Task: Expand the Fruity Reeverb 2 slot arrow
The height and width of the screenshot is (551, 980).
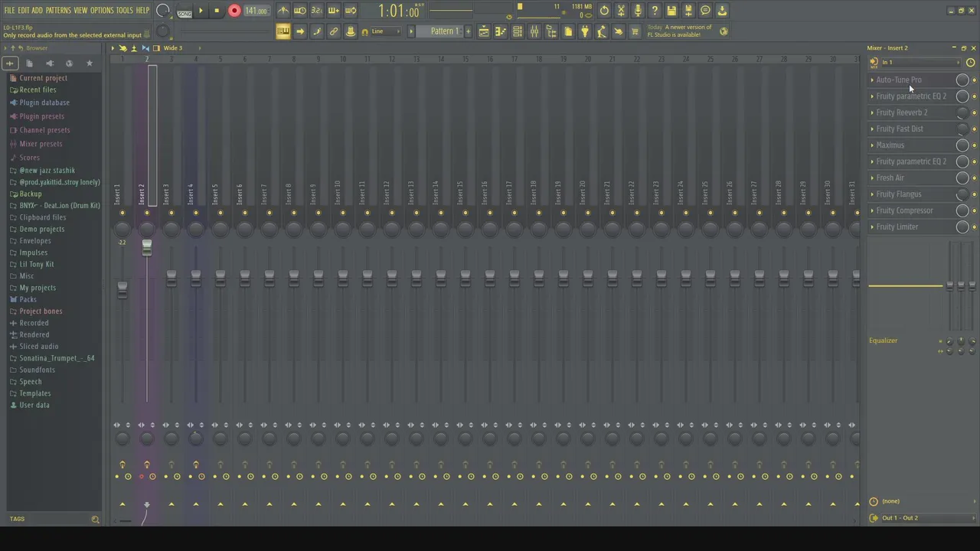Action: [x=872, y=112]
